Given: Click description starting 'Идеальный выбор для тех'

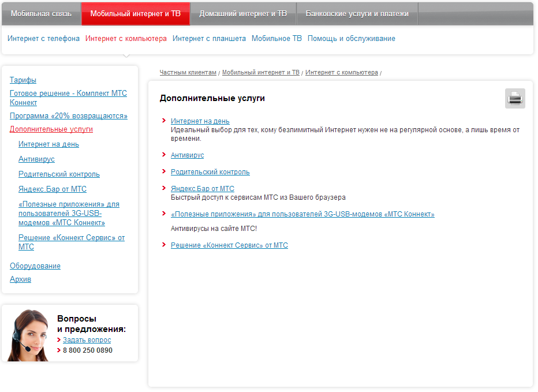Looking at the screenshot, I should coord(345,134).
